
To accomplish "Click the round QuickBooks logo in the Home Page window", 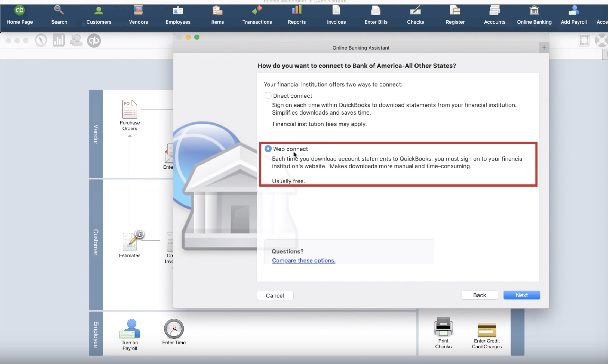I will [x=94, y=41].
